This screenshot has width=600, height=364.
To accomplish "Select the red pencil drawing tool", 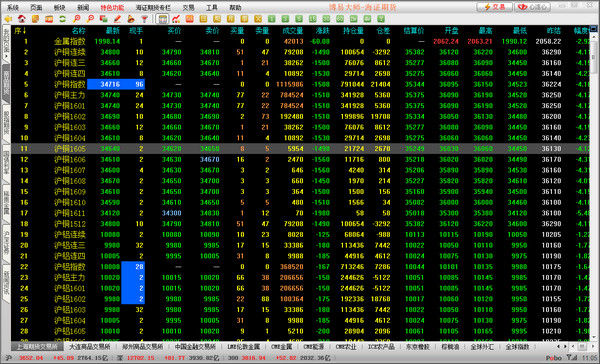I will [x=117, y=19].
